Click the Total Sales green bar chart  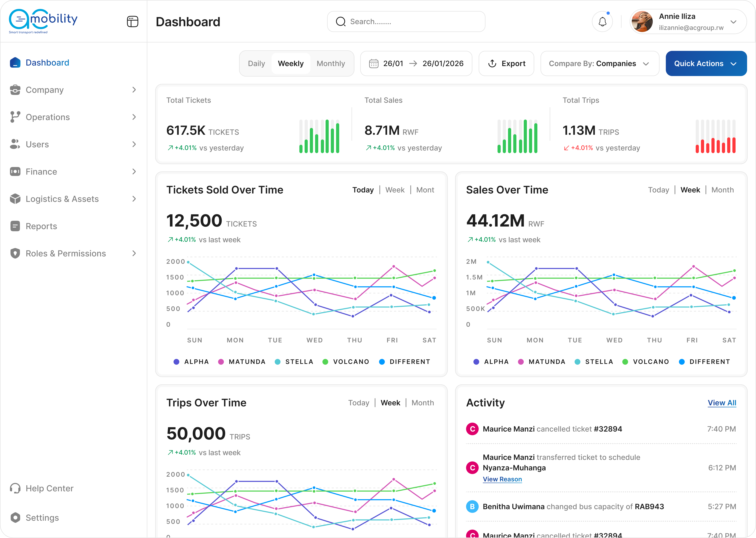[517, 136]
